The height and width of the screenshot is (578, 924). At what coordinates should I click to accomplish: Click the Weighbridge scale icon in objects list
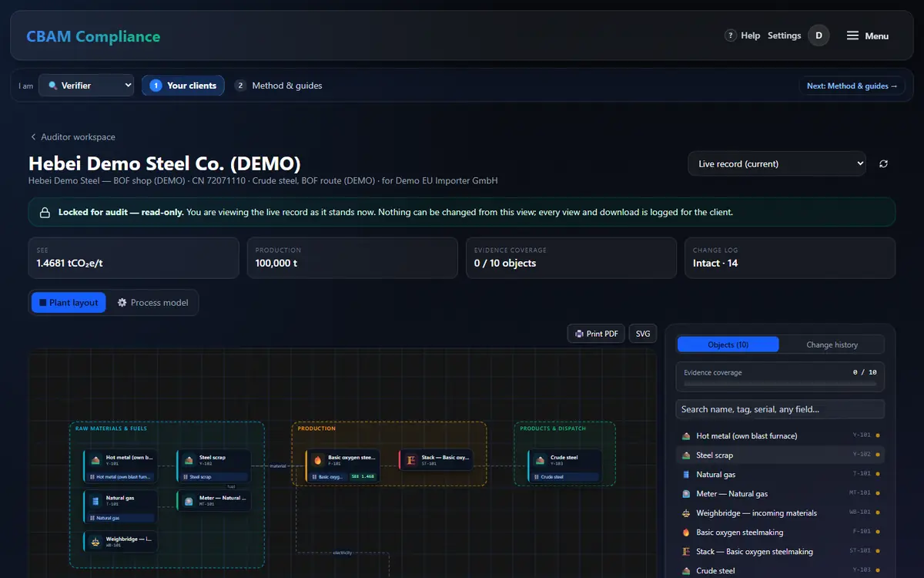click(x=686, y=513)
